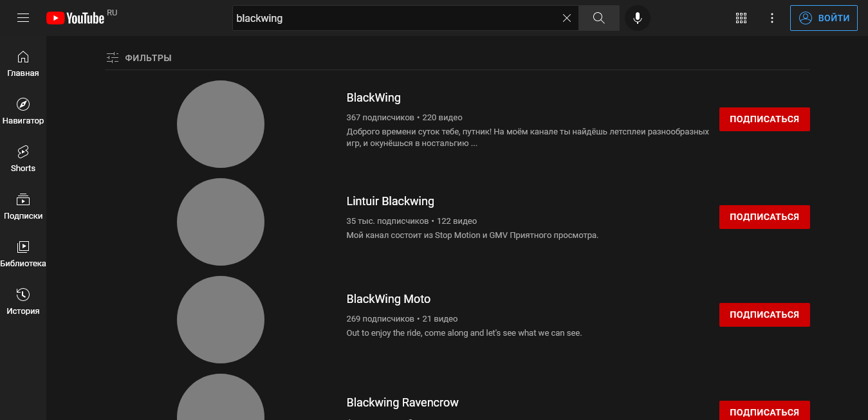868x420 pixels.
Task: Open the Blackwing Ravencrow channel title
Action: [403, 403]
